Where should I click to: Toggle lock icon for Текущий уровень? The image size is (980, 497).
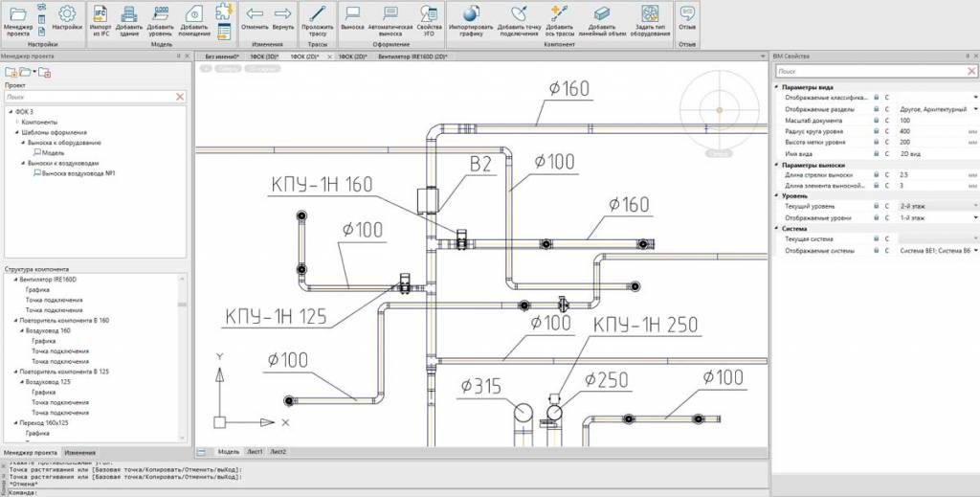click(x=877, y=206)
